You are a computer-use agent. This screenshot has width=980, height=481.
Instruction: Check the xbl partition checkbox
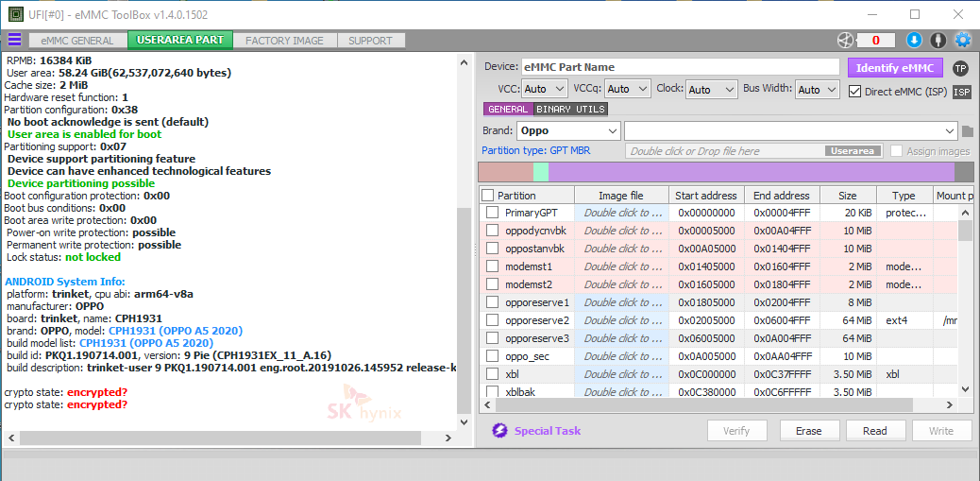coord(493,374)
